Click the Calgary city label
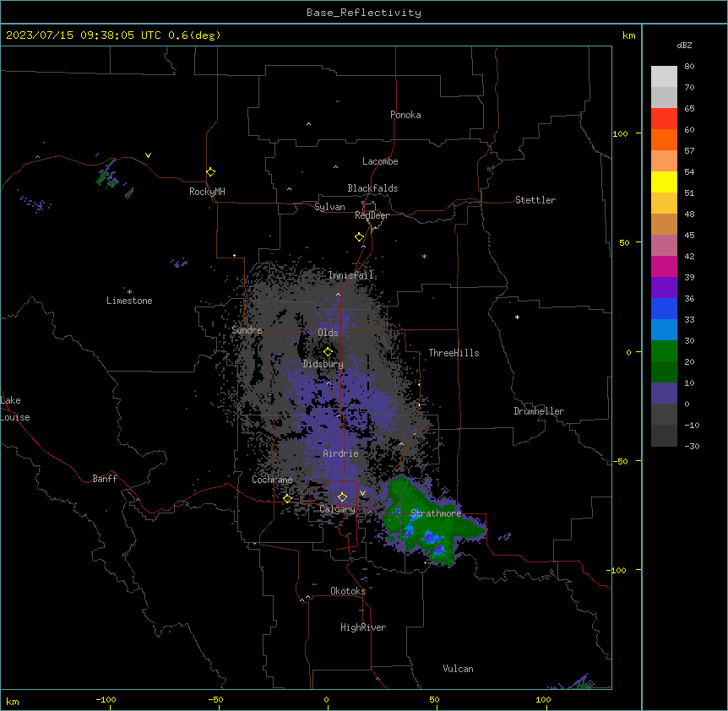The height and width of the screenshot is (711, 728). 337,509
